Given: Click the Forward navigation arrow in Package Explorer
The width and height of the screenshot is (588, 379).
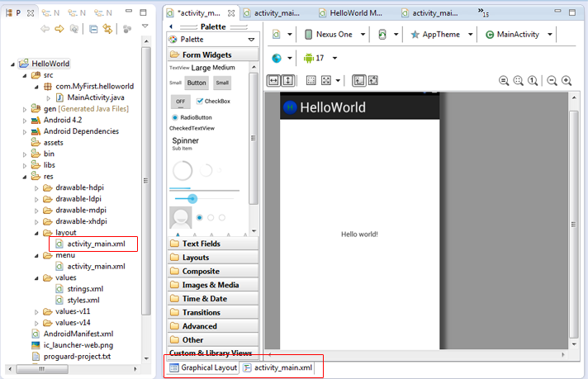Looking at the screenshot, I should (x=59, y=29).
